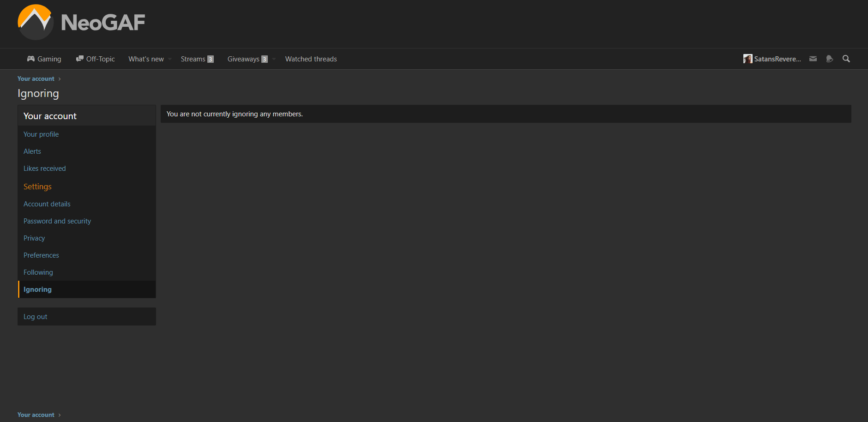Open Password and security settings

point(87,221)
